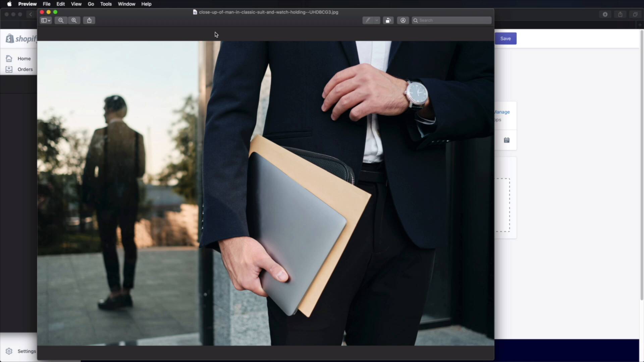Image resolution: width=644 pixels, height=362 pixels.
Task: Click the Rotate image icon
Action: (388, 20)
